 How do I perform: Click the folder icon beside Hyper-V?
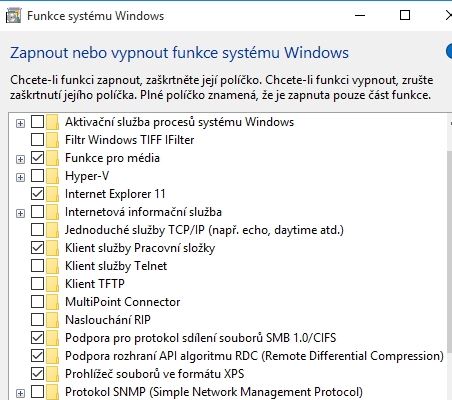click(x=52, y=176)
